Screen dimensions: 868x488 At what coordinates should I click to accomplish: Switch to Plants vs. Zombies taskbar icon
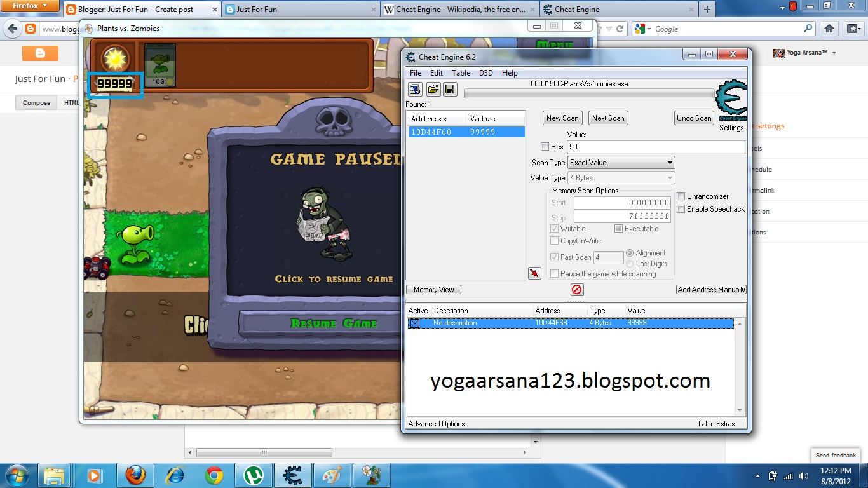372,475
